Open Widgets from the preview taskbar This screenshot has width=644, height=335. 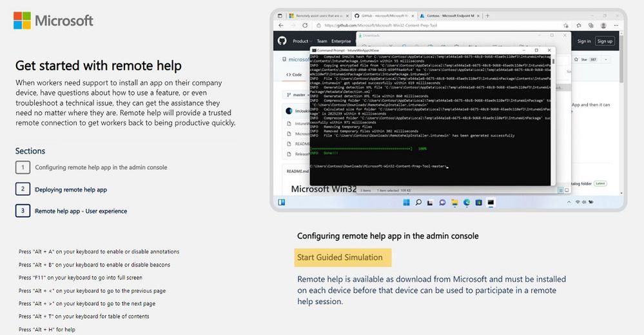click(281, 202)
